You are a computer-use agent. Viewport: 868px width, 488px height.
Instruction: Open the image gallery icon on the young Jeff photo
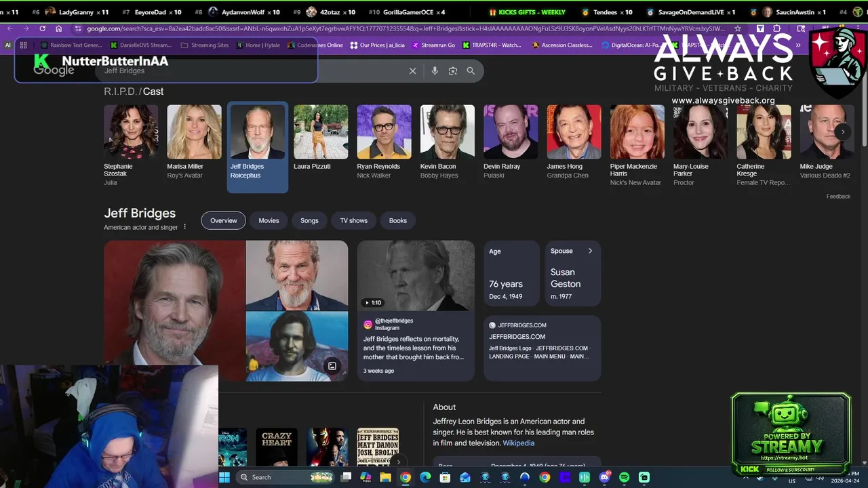coord(332,366)
